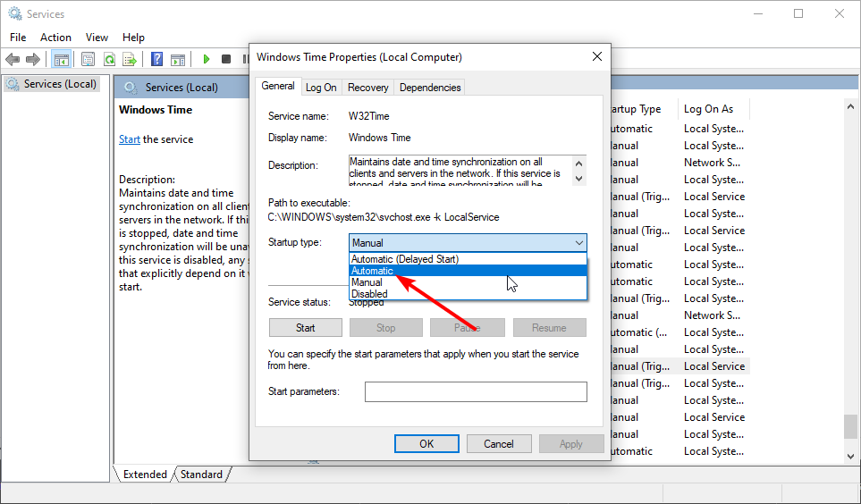Switch to the Recovery tab
This screenshot has height=504, width=861.
(367, 88)
